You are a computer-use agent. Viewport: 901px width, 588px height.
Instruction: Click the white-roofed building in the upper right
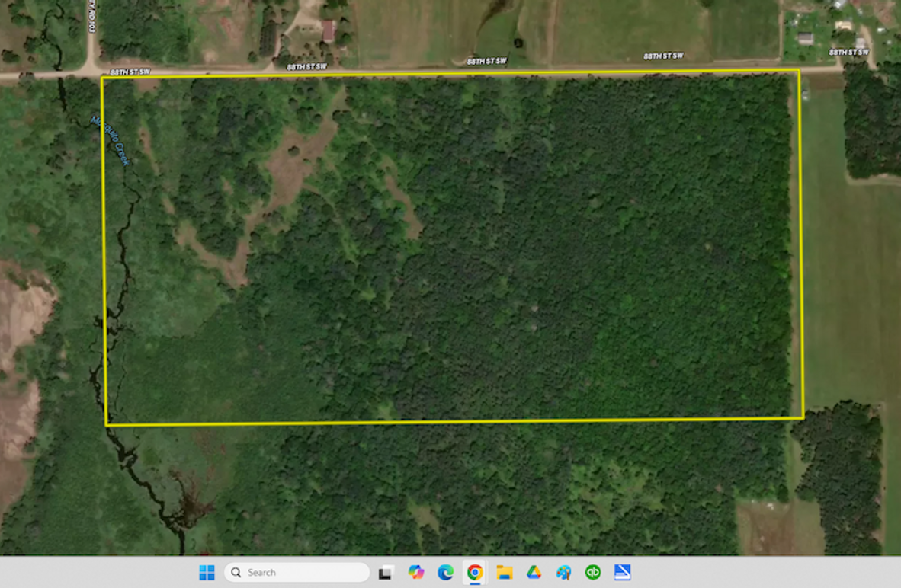pyautogui.click(x=805, y=38)
